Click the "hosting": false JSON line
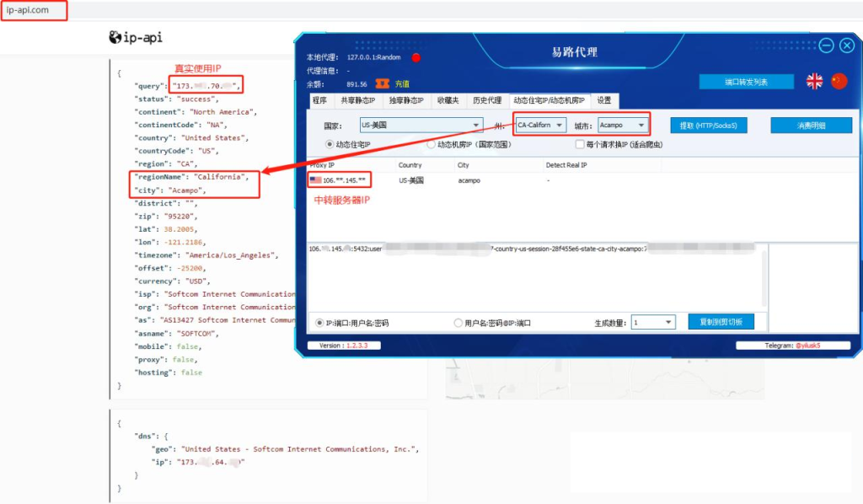This screenshot has width=863, height=504. [169, 373]
